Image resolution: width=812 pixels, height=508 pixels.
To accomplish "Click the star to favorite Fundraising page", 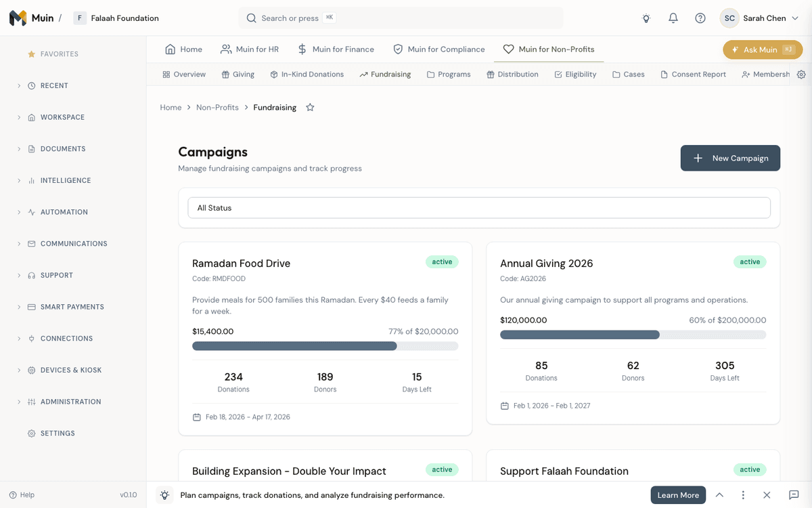I will pyautogui.click(x=310, y=107).
